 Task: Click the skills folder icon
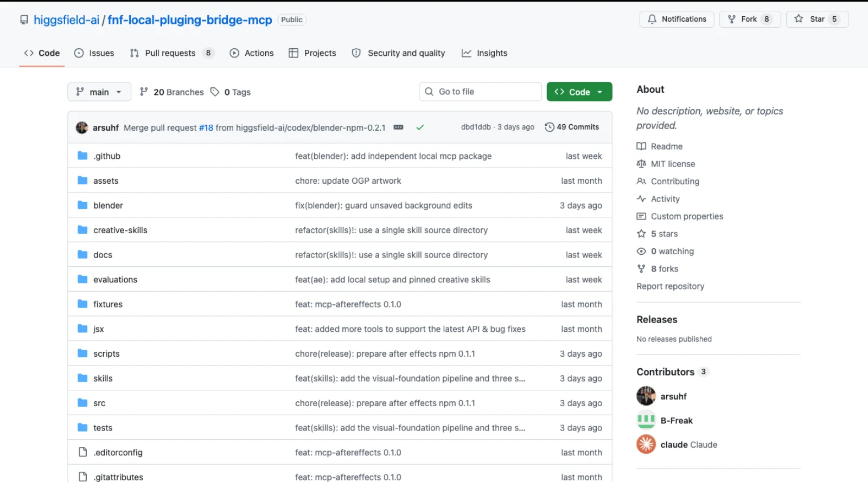coord(82,378)
